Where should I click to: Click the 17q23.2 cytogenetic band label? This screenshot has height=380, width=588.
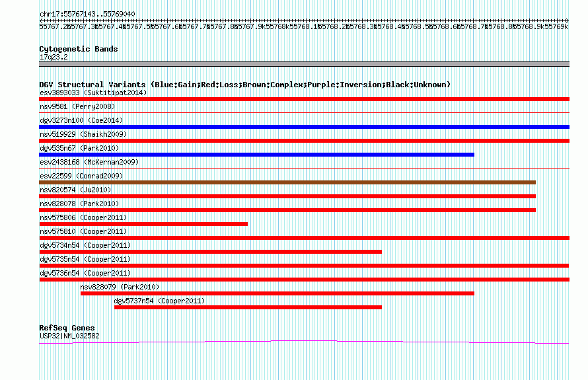[x=54, y=57]
